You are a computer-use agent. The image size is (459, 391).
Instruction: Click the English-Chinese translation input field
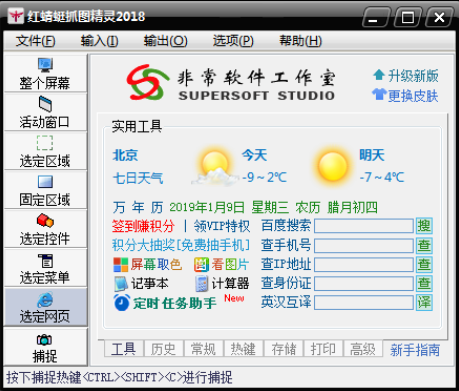[364, 303]
